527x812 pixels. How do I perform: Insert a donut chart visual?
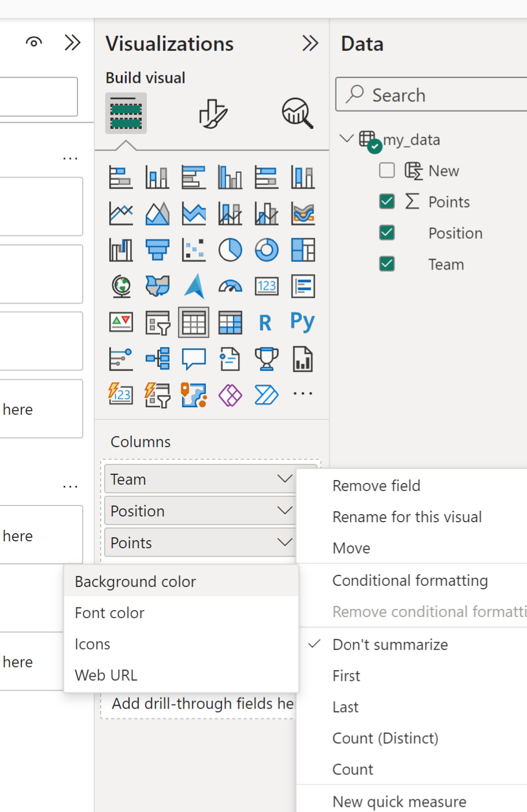pos(267,250)
